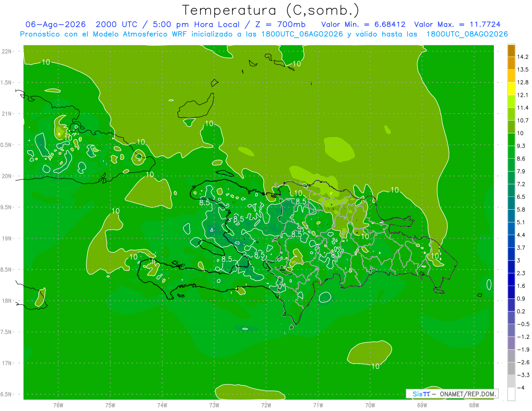Click the title 'Temperatura (C,somb.)'
532x411 pixels.
270,10
